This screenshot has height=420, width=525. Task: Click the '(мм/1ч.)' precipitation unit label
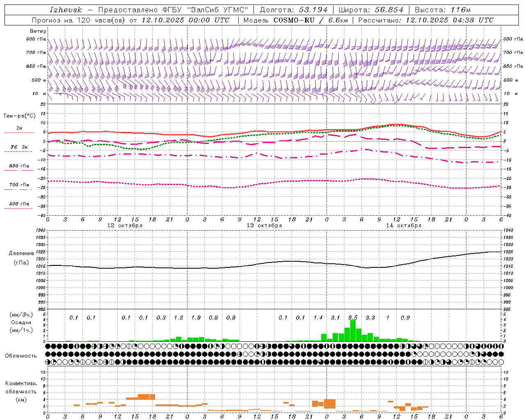(x=21, y=330)
